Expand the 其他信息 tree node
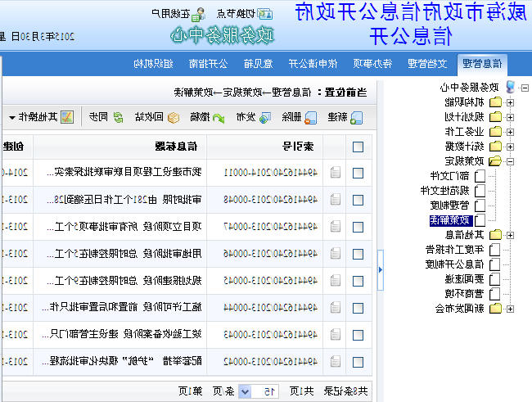 coord(510,235)
